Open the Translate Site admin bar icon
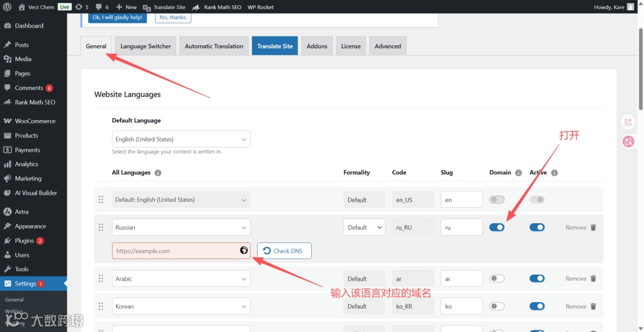Image resolution: width=644 pixels, height=332 pixels. click(147, 7)
